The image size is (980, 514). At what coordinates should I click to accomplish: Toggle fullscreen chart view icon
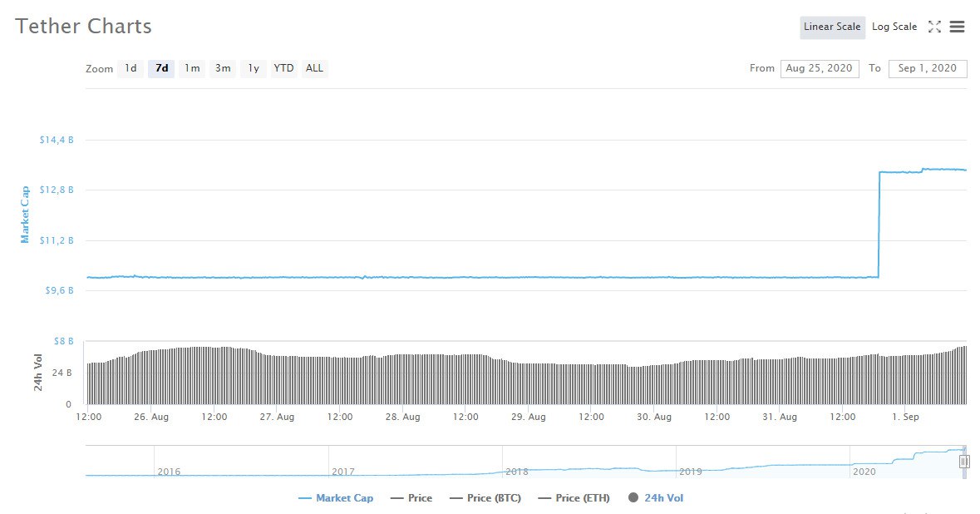tap(934, 27)
